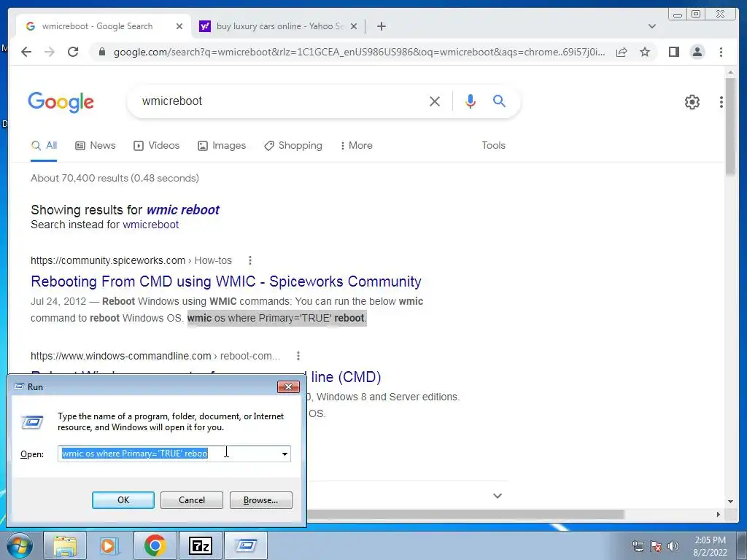The width and height of the screenshot is (747, 560).
Task: Click the scroll right arrow at bottom
Action: 718,514
